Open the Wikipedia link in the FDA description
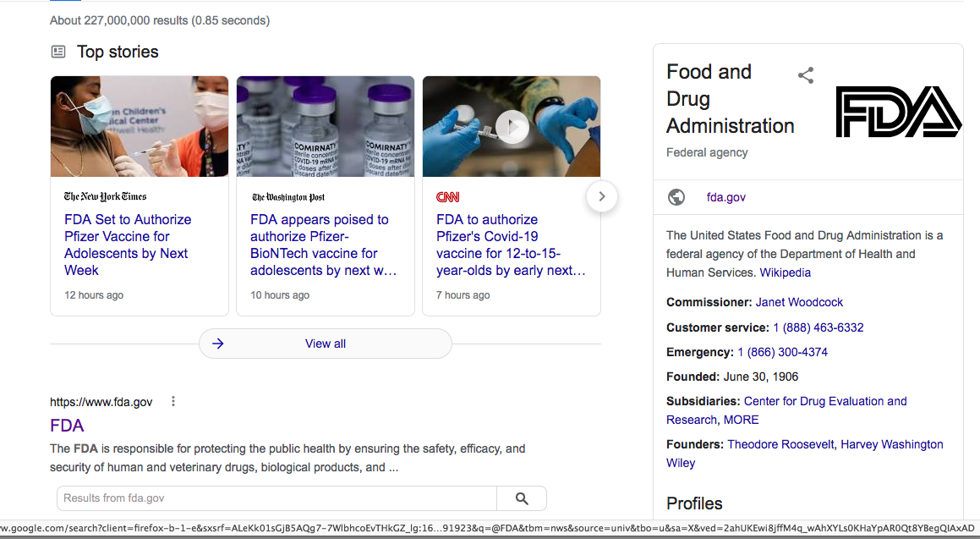Screen dimensions: 980x539 [785, 272]
